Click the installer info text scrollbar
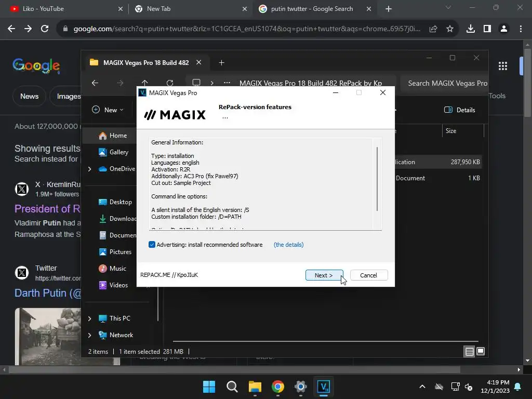Image resolution: width=532 pixels, height=399 pixels. [x=377, y=179]
